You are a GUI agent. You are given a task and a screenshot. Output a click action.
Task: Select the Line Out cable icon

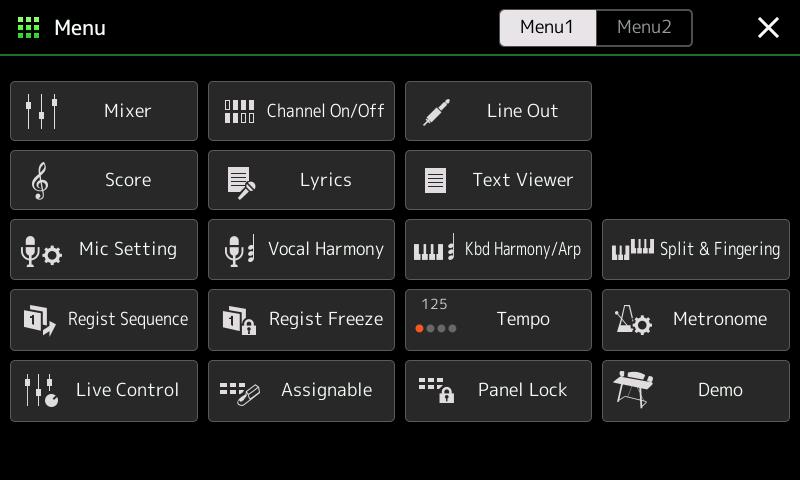point(436,112)
